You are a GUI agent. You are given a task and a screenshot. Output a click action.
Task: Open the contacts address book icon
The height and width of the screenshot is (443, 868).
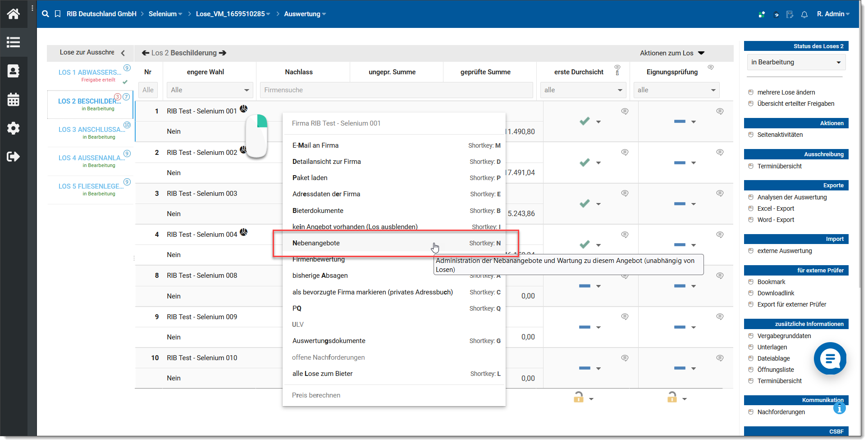13,71
